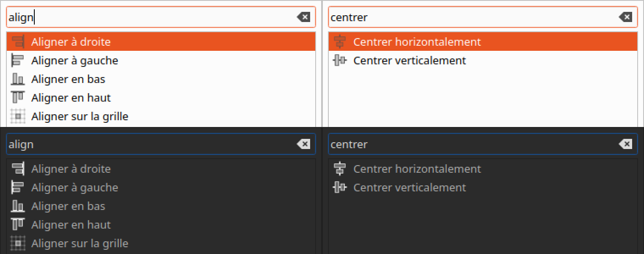Click the align-top icon in the light theme list

(18, 98)
